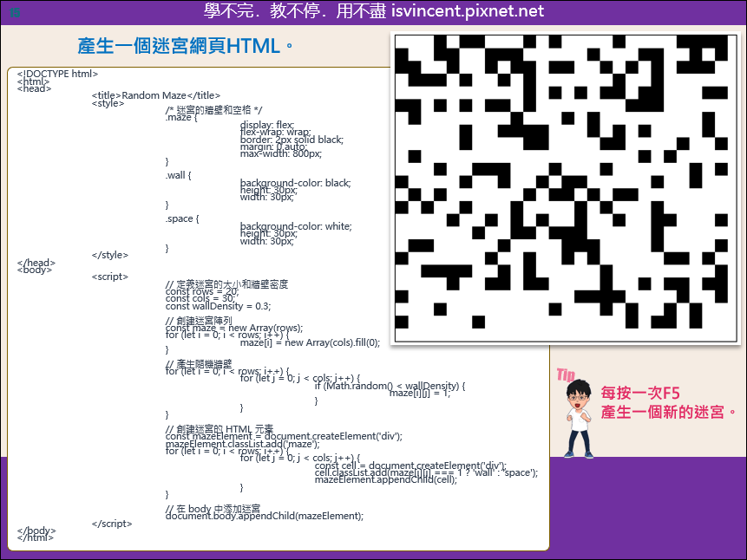Click the .space { selector line
The height and width of the screenshot is (560, 747).
click(x=182, y=218)
